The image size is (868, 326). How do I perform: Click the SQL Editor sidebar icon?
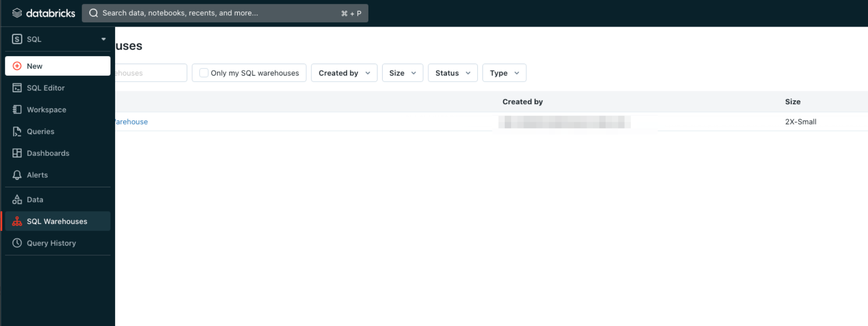[x=17, y=88]
